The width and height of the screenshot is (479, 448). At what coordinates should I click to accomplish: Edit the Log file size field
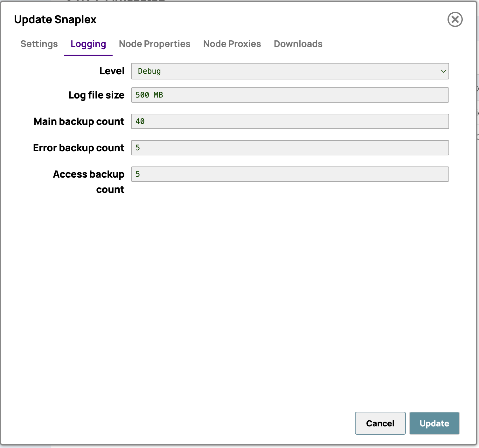click(x=289, y=95)
